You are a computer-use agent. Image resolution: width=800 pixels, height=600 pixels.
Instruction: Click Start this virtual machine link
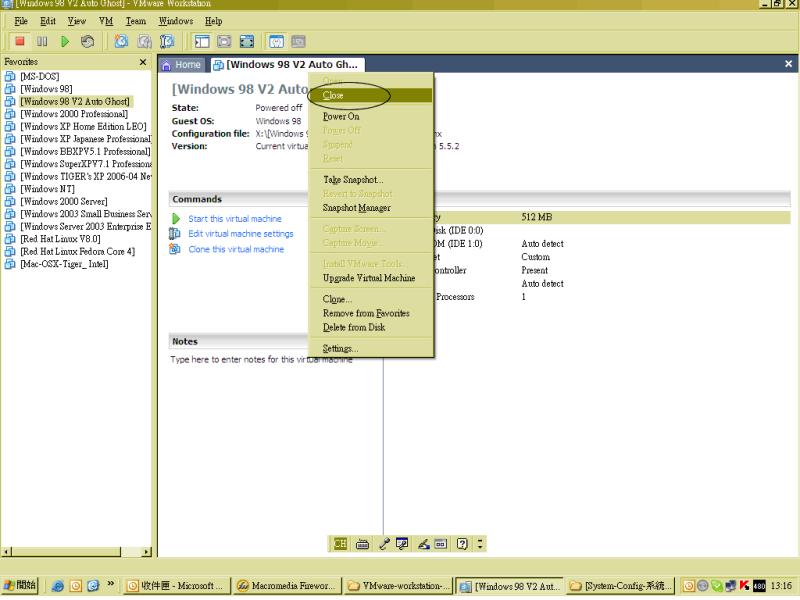235,219
